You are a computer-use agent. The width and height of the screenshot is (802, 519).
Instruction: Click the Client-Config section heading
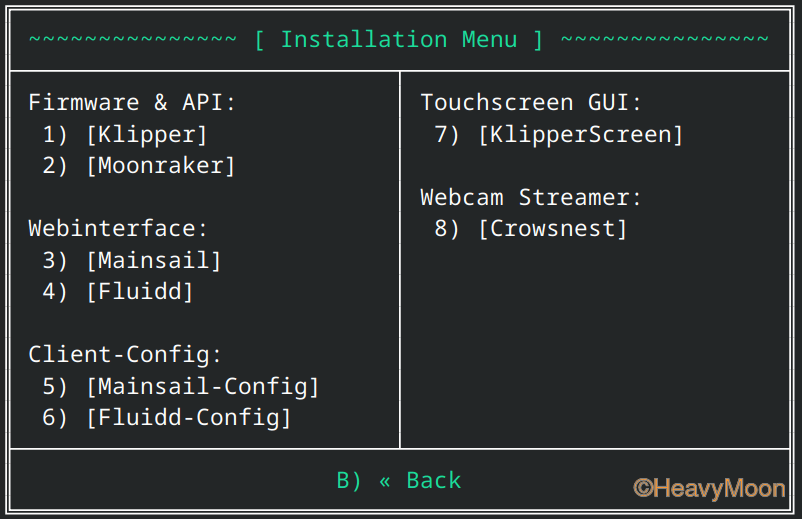(125, 355)
